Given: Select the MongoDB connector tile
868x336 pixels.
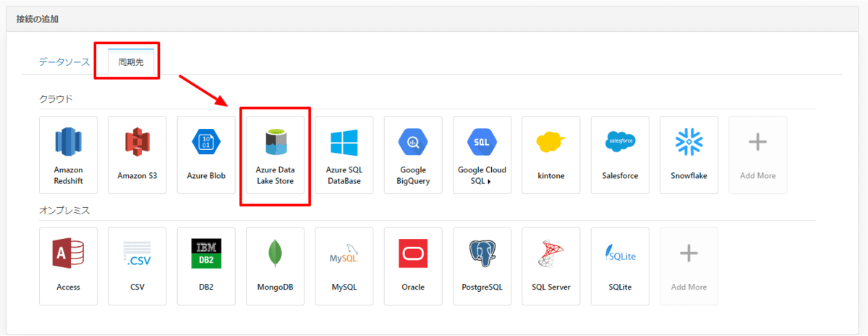Looking at the screenshot, I should (275, 266).
